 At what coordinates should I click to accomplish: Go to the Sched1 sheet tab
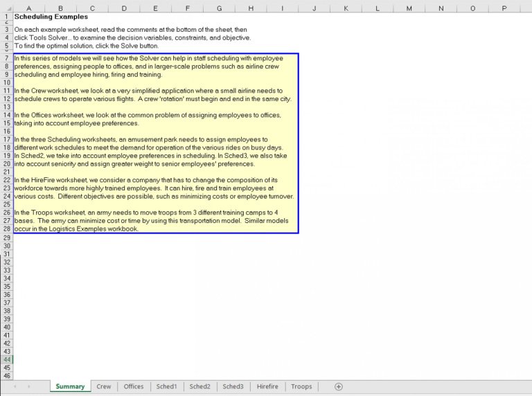166,386
